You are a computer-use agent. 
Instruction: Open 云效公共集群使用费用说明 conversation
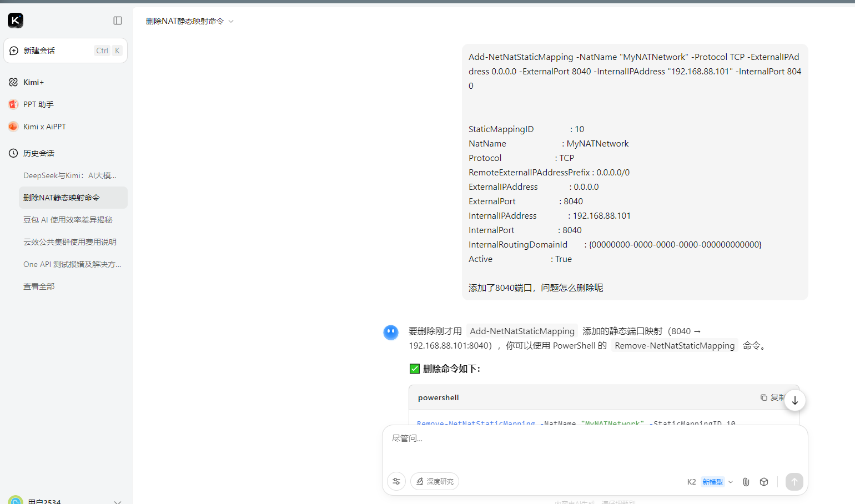(73, 242)
